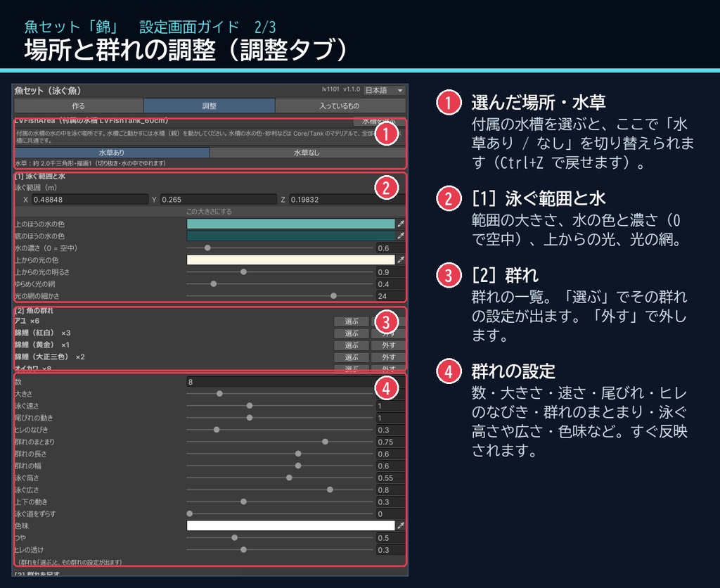This screenshot has width=720, height=588.
Task: Click the 光の網の細かさ value field 24
Action: point(390,296)
